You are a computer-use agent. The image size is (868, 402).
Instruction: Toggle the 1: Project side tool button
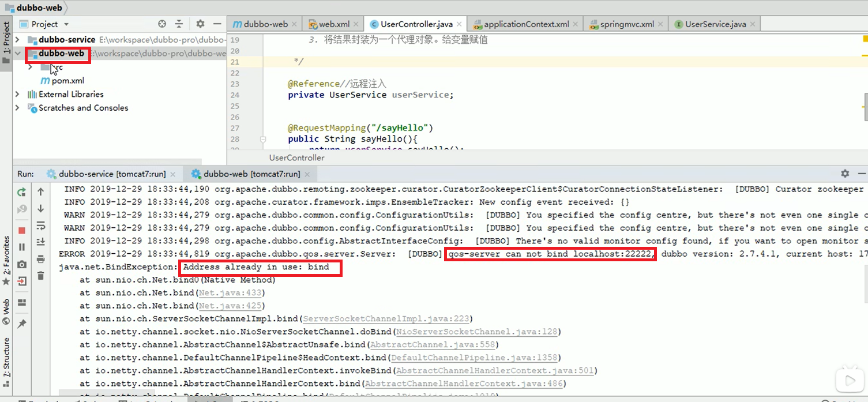coord(6,43)
